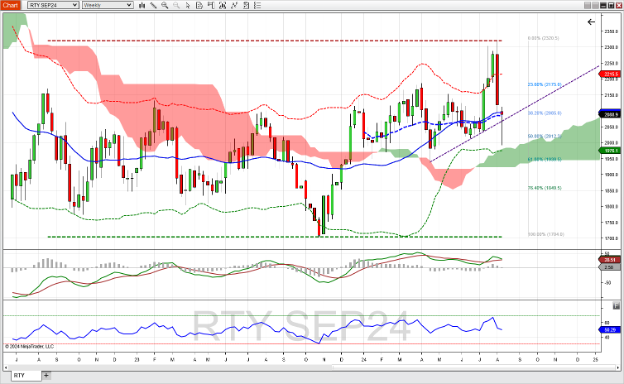Click the 38.20% Fibonacci level label
The width and height of the screenshot is (624, 384).
(x=544, y=113)
